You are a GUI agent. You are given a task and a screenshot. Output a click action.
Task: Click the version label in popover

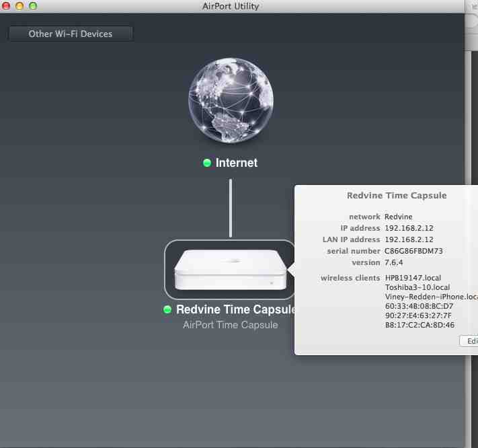coord(366,262)
